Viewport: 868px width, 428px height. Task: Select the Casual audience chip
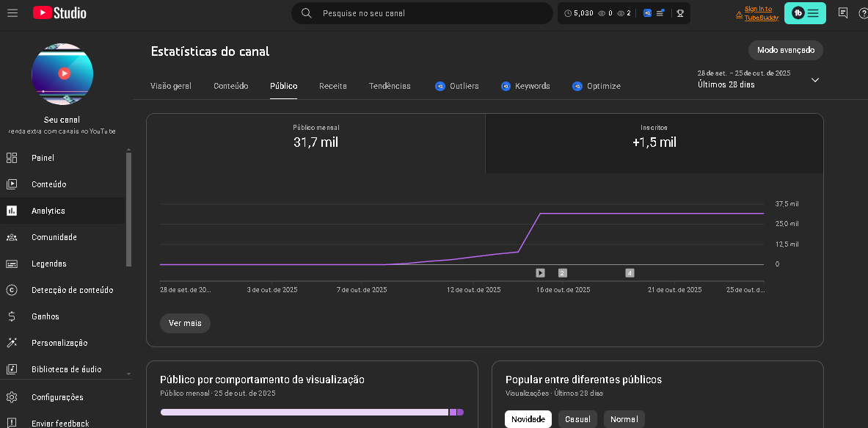(x=577, y=419)
